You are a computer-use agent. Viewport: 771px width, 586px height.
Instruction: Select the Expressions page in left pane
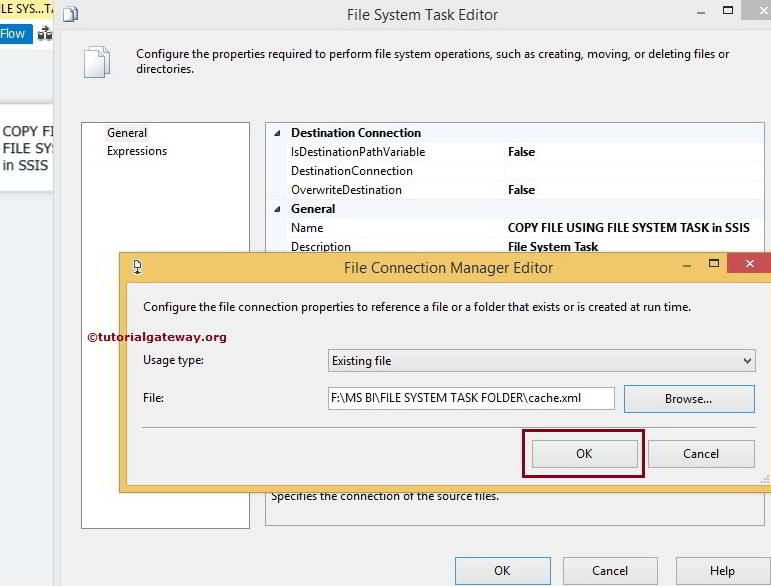(137, 151)
